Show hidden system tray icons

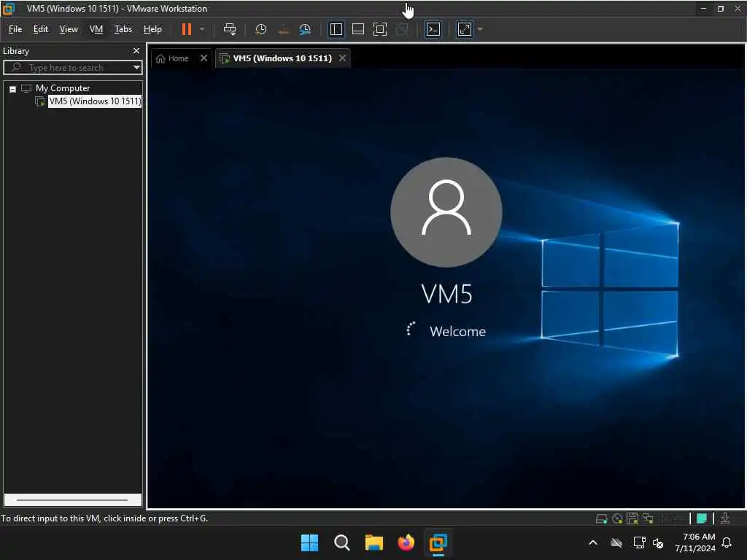[593, 542]
